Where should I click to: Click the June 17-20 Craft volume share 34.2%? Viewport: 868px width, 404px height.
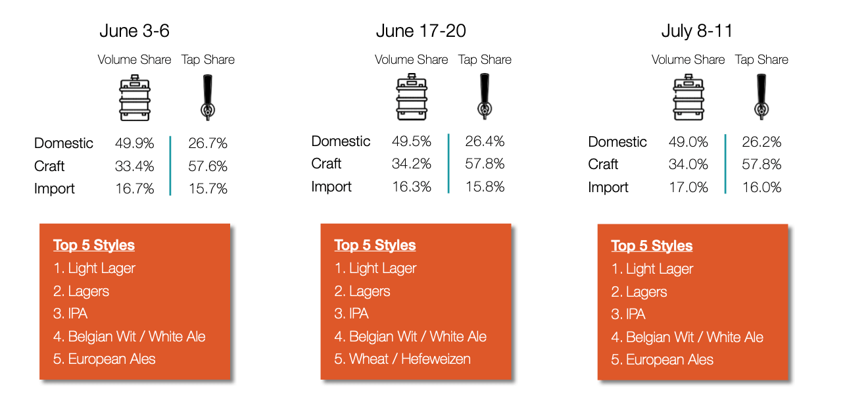(x=412, y=164)
